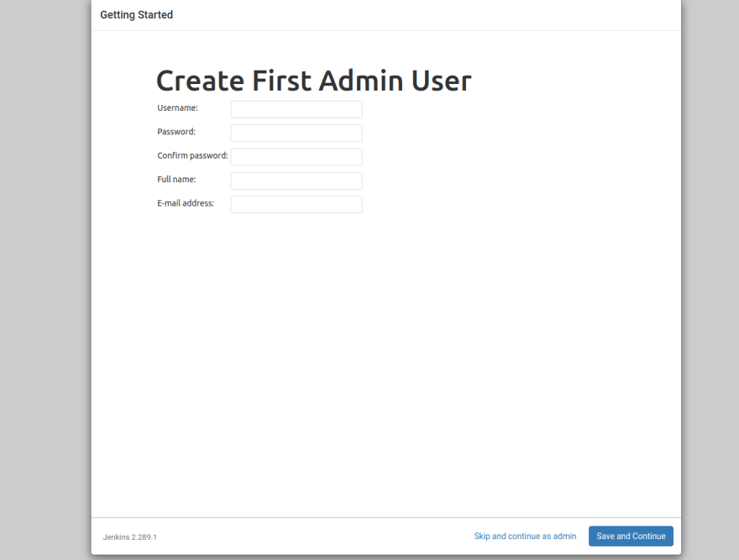This screenshot has height=560, width=739.
Task: Focus the Password input field
Action: 296,133
